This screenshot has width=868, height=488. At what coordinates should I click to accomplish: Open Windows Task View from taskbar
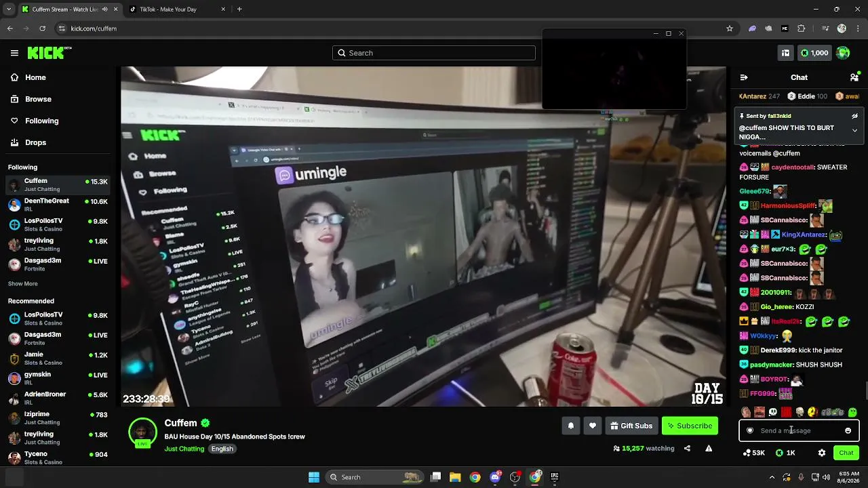click(x=436, y=477)
